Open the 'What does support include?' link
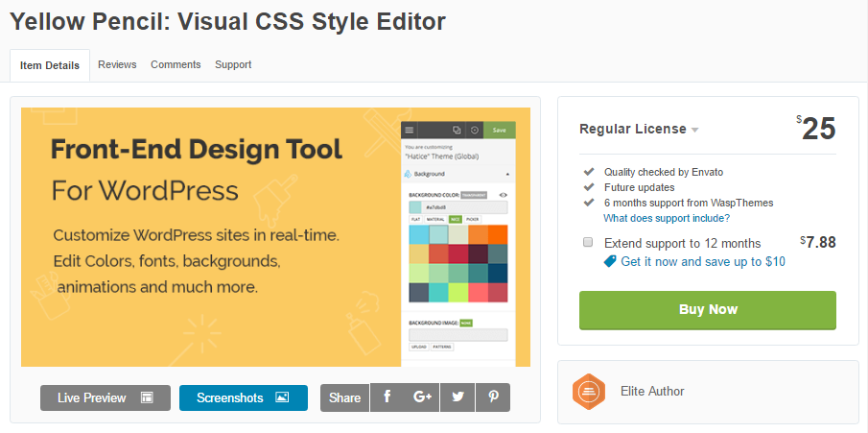 tap(667, 219)
